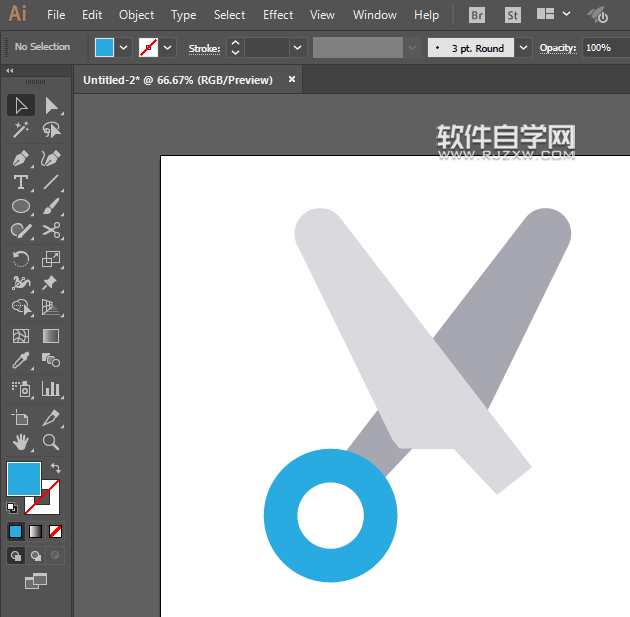The width and height of the screenshot is (630, 617).
Task: Open the Object menu
Action: 136,15
